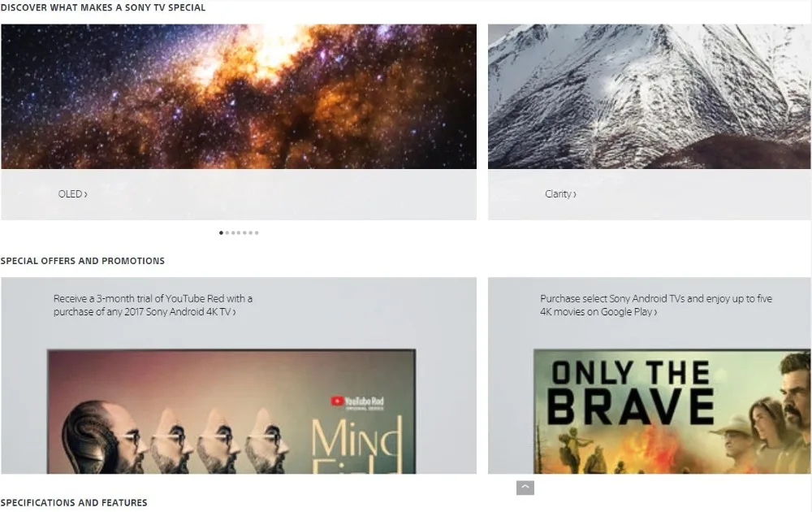Open the YouTube Red 3-month trial offer
The image size is (812, 512).
tap(153, 306)
